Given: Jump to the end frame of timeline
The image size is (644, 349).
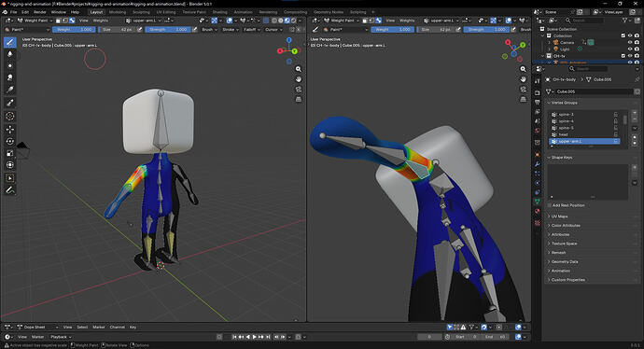Looking at the screenshot, I should click(x=268, y=337).
